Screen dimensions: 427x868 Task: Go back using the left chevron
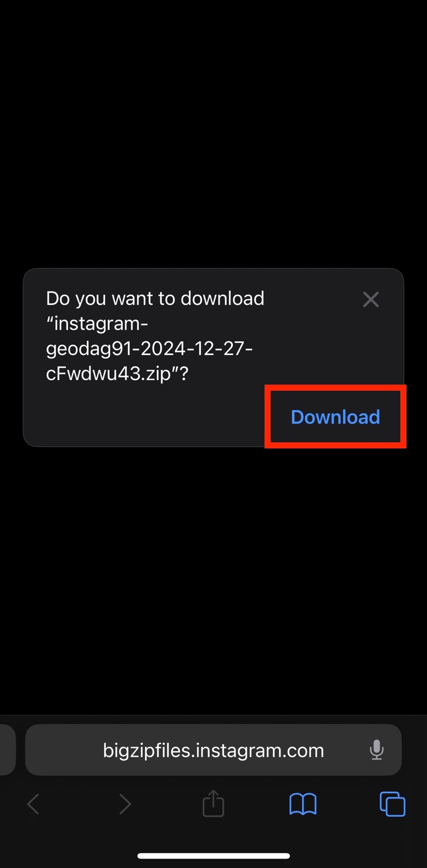pos(33,804)
